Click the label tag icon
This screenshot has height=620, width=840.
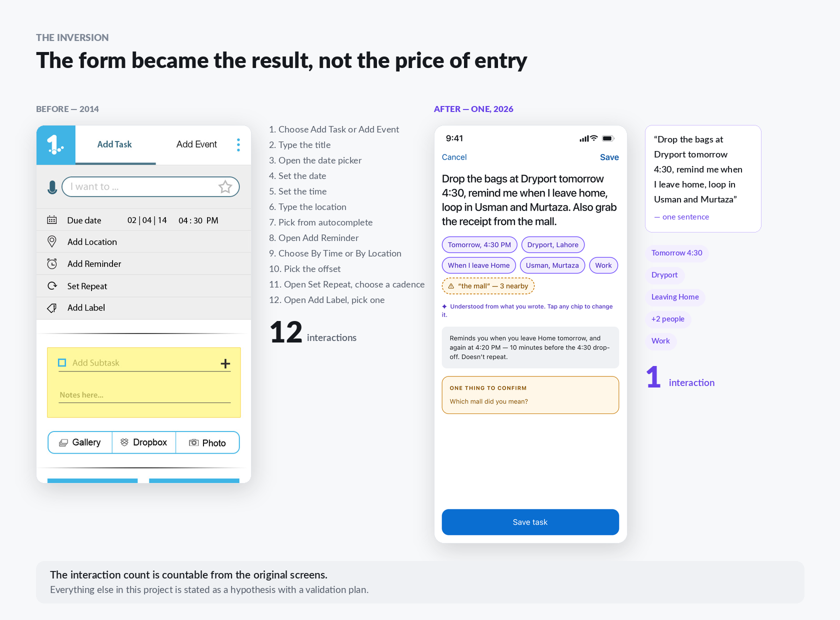(52, 308)
